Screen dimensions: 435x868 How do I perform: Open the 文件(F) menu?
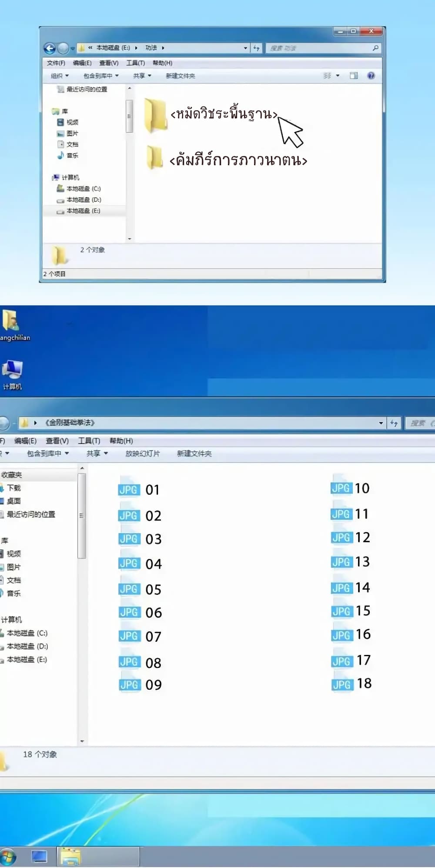point(56,63)
